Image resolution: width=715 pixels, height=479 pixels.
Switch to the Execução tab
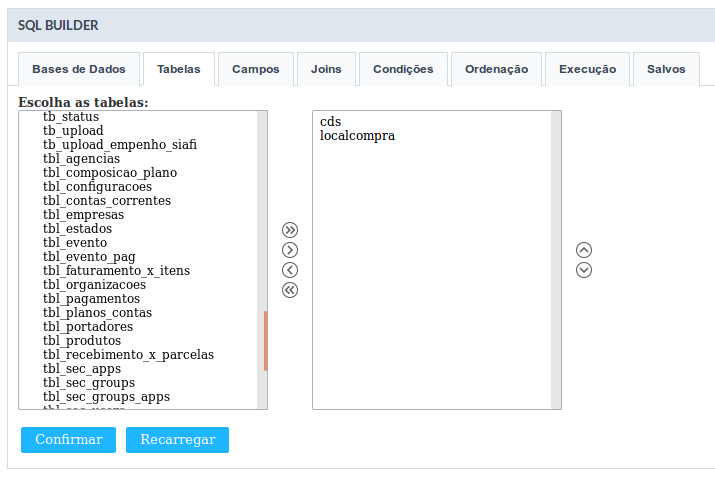click(587, 69)
